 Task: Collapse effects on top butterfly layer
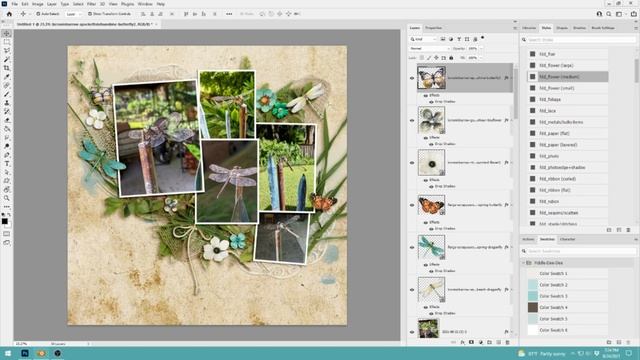click(x=511, y=78)
